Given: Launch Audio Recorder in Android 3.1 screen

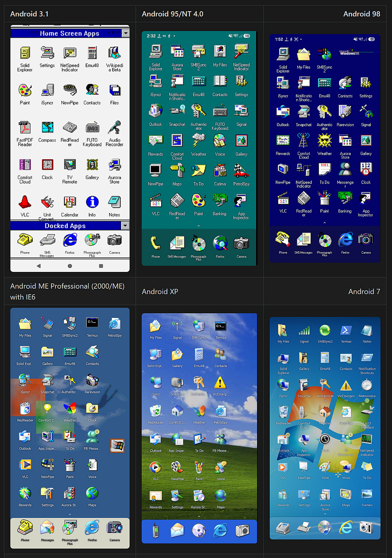Looking at the screenshot, I should tap(114, 128).
